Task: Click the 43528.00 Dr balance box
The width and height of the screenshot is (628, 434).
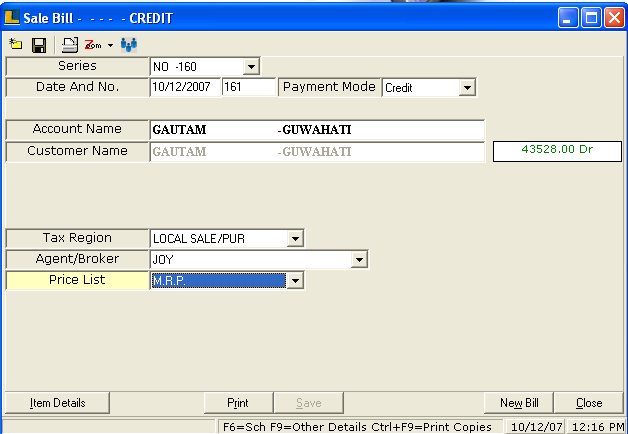Action: (557, 151)
